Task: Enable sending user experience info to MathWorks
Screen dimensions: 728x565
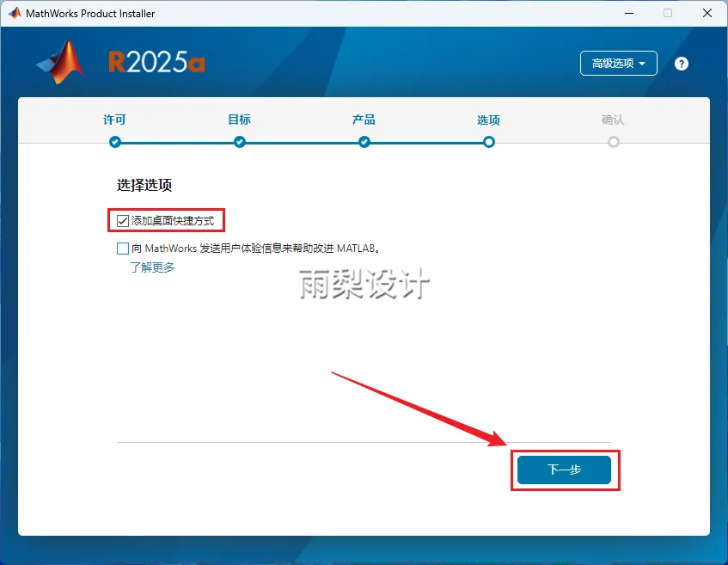Action: point(123,249)
